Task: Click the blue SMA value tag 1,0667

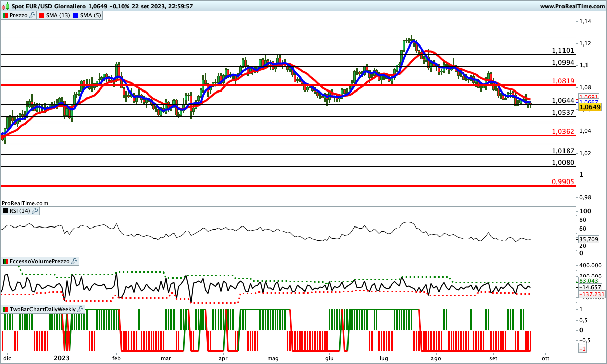Action: (x=588, y=101)
